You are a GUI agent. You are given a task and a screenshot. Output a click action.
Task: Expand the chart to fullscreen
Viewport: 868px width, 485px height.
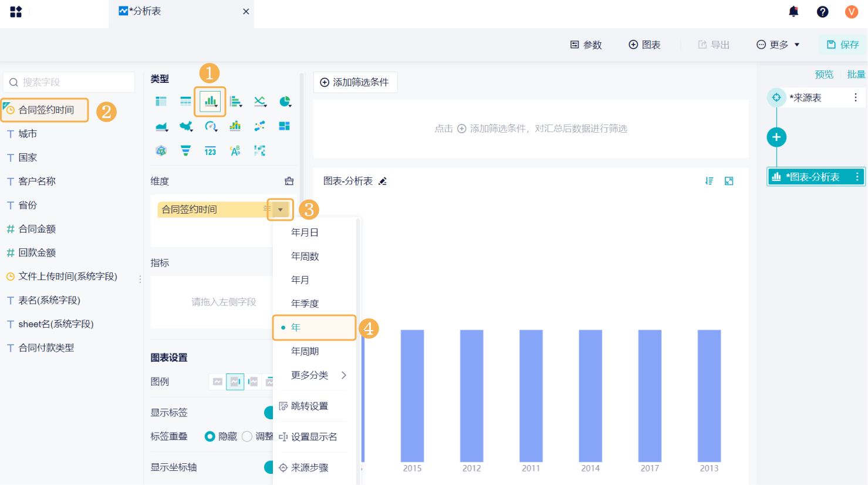click(x=729, y=181)
